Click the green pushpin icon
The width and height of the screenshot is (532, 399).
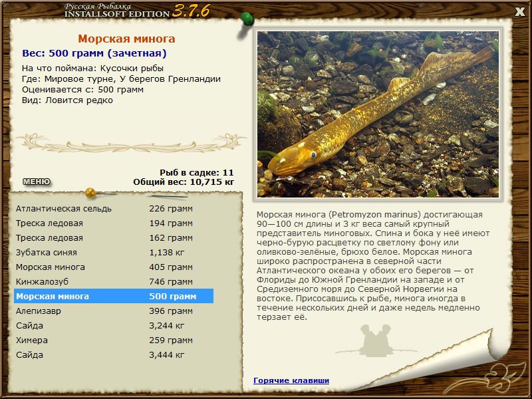(x=247, y=20)
